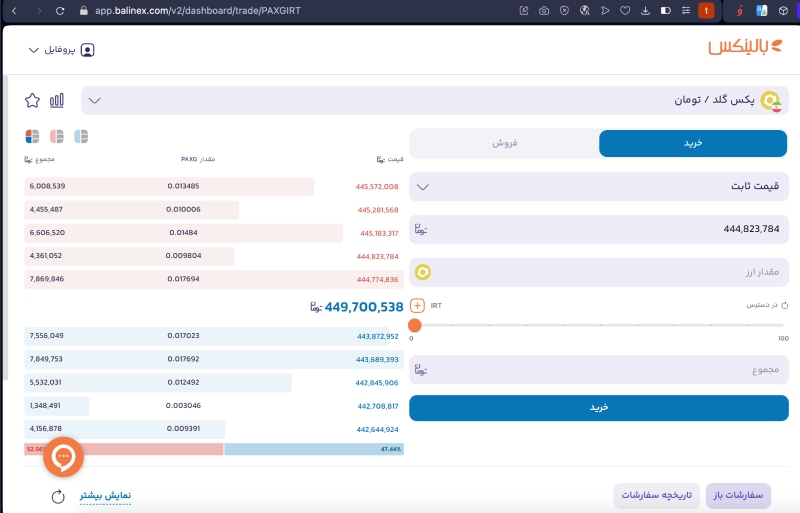Image resolution: width=800 pixels, height=513 pixels.
Task: Open the قیمت ثابت order type dropdown
Action: click(422, 186)
